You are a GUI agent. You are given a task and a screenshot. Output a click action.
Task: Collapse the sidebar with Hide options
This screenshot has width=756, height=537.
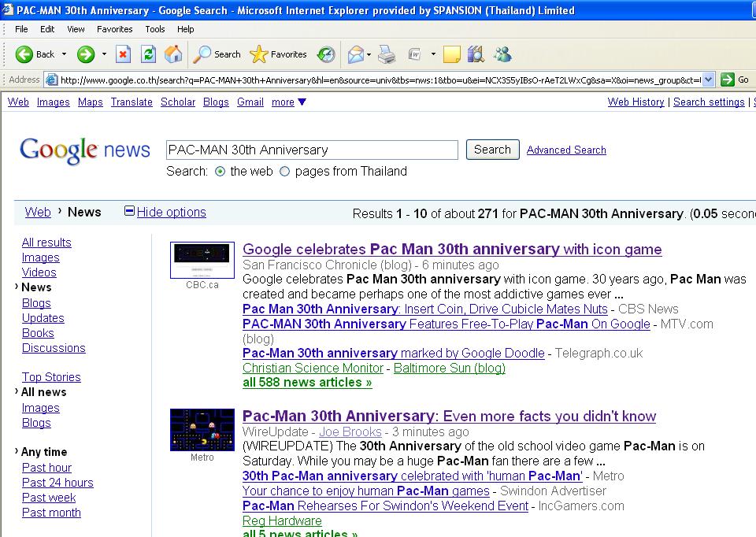point(171,212)
